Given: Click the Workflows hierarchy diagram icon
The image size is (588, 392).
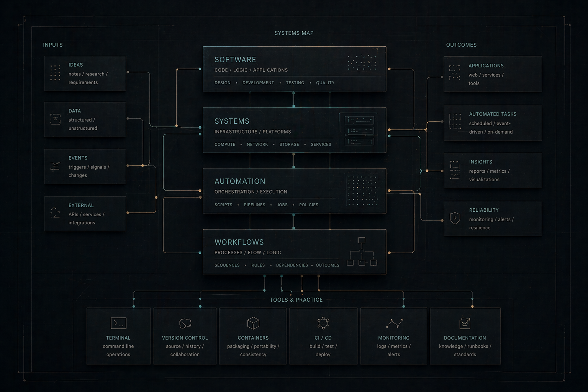Looking at the screenshot, I should [362, 252].
